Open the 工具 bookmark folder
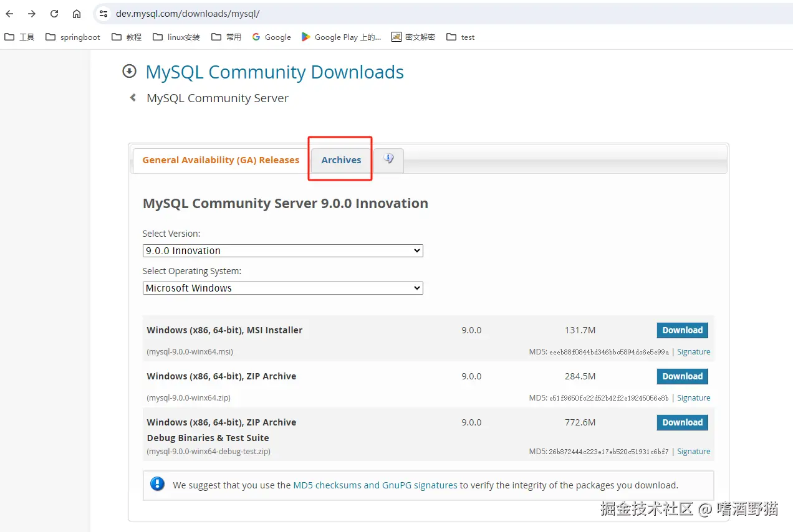Image resolution: width=793 pixels, height=532 pixels. tap(20, 37)
